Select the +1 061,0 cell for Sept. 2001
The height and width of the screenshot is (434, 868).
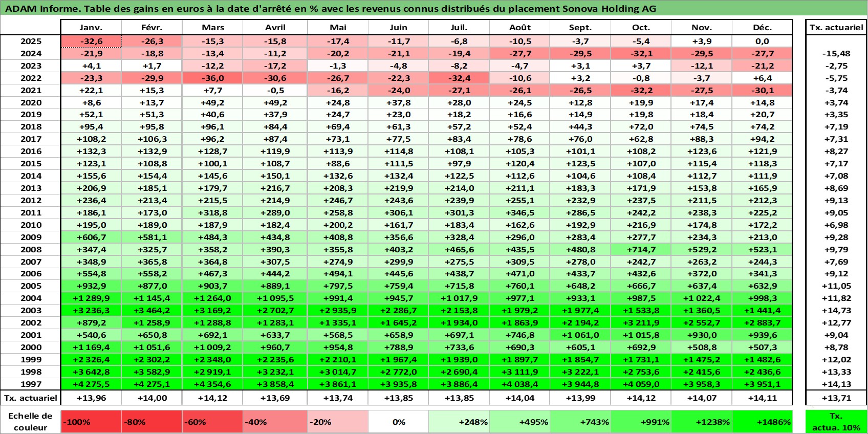tap(580, 335)
